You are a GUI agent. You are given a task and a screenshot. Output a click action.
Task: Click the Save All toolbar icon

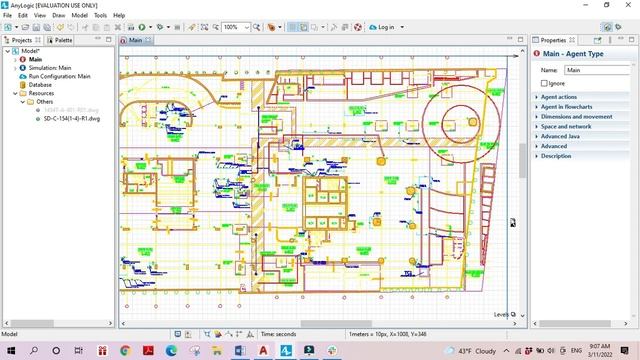coord(47,27)
